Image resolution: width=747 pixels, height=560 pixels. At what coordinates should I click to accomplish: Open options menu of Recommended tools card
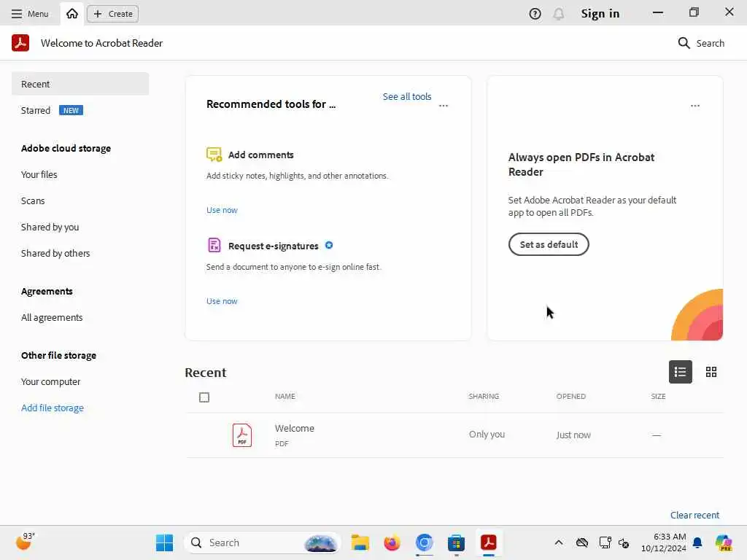(444, 106)
